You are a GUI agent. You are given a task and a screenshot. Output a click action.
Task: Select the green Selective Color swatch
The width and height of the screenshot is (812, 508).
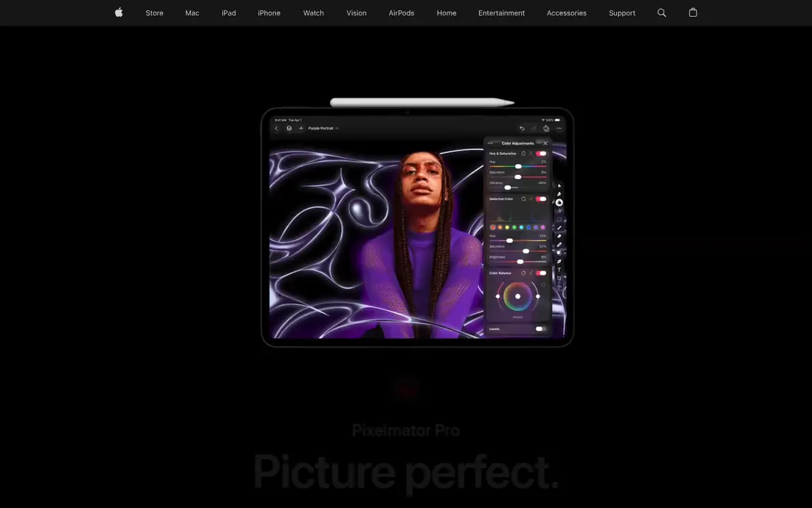pos(515,227)
